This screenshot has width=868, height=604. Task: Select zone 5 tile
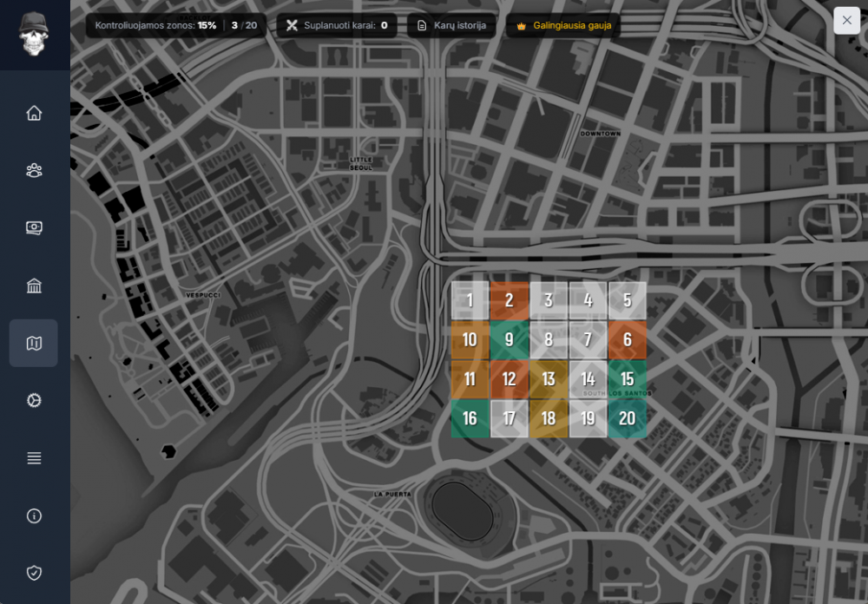(x=628, y=300)
